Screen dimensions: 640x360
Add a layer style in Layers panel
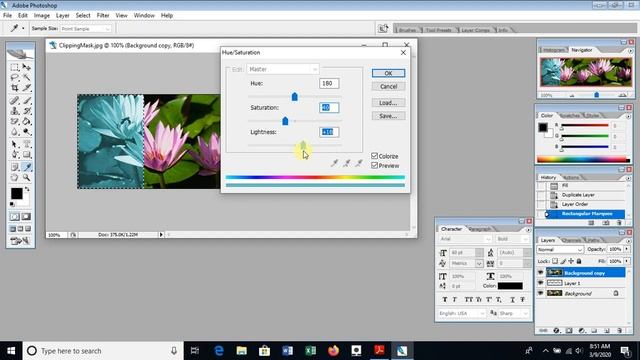point(556,331)
